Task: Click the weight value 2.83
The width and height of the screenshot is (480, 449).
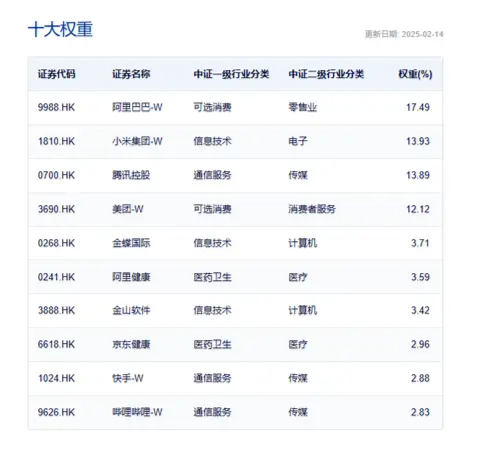Action: pyautogui.click(x=420, y=412)
